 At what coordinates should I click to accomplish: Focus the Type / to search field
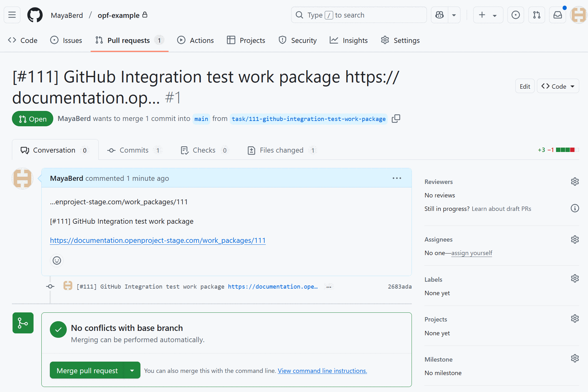tap(359, 15)
